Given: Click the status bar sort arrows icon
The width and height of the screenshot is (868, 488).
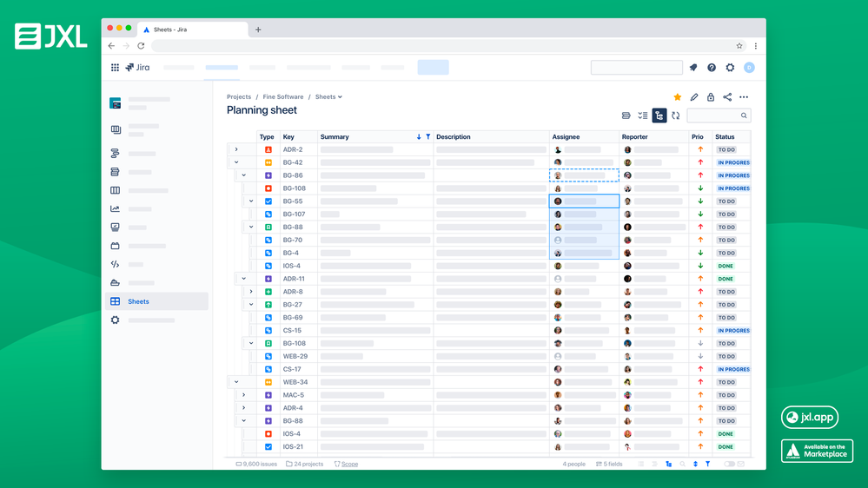Looking at the screenshot, I should 695,465.
